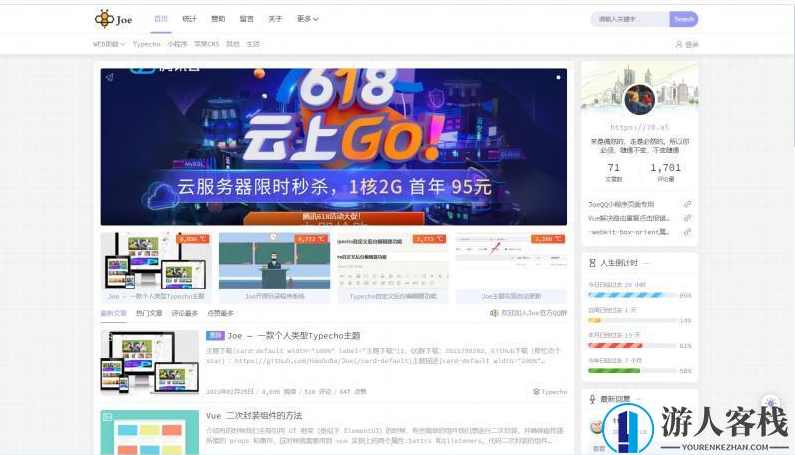
Task: Open the 618 云上GO banner slide
Action: [x=334, y=147]
